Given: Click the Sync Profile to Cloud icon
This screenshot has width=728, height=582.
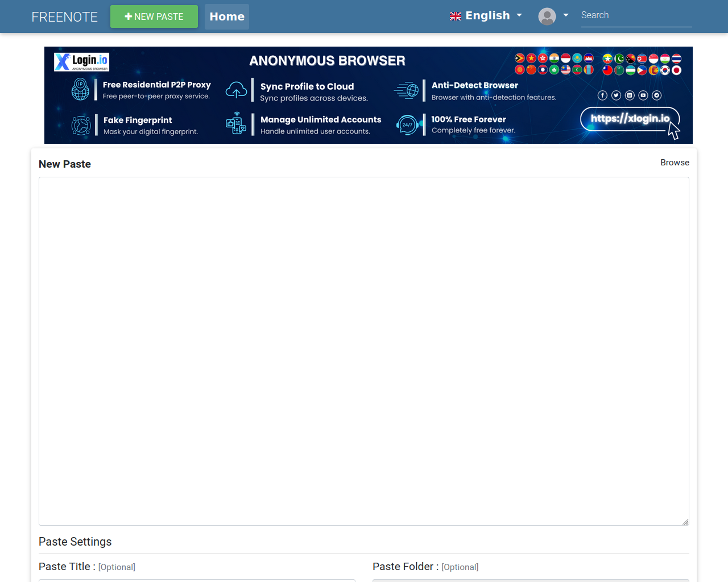Looking at the screenshot, I should coord(236,90).
